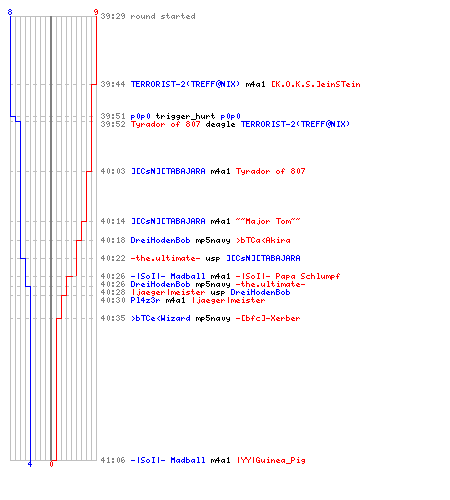Click blue team final count 4
The width and height of the screenshot is (450, 500).
pos(30,464)
